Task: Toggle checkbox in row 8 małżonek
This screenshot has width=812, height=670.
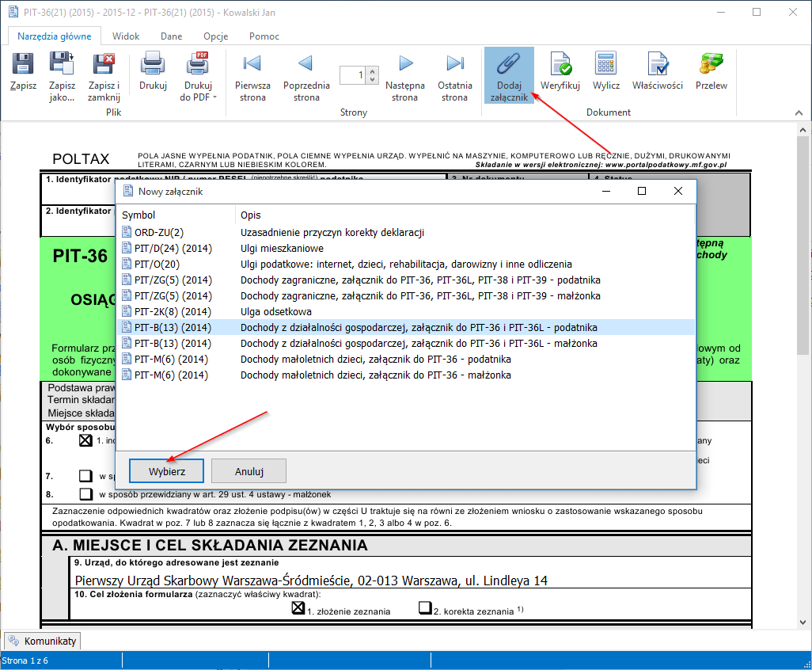Action: pyautogui.click(x=85, y=494)
